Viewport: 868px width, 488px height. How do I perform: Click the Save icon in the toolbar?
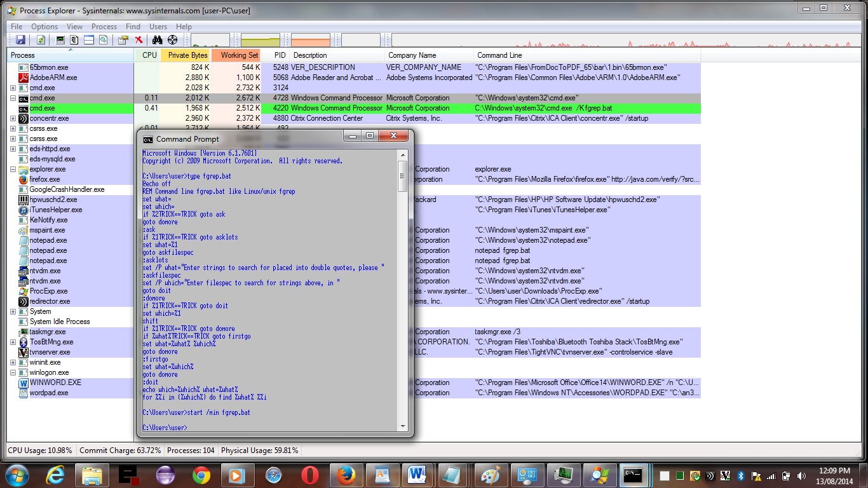[x=20, y=40]
